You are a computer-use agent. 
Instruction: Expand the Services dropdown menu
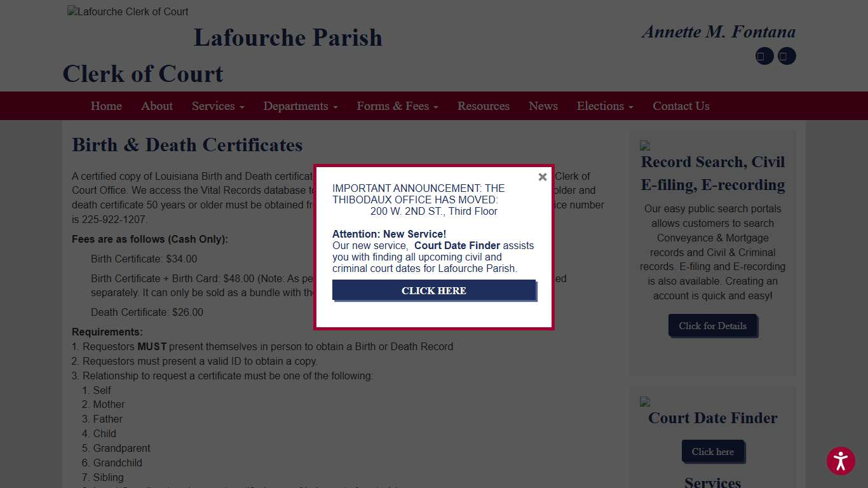pyautogui.click(x=217, y=106)
